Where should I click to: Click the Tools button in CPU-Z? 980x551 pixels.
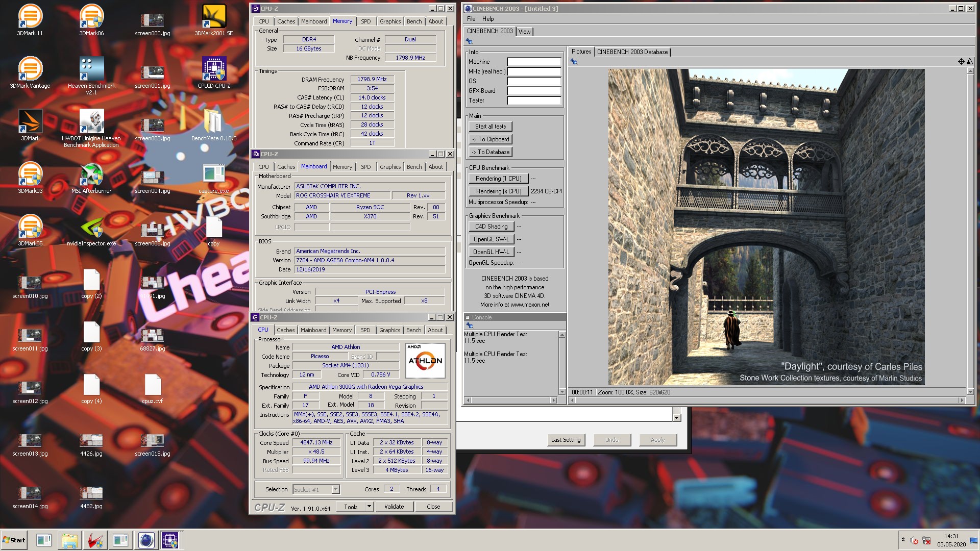click(351, 507)
